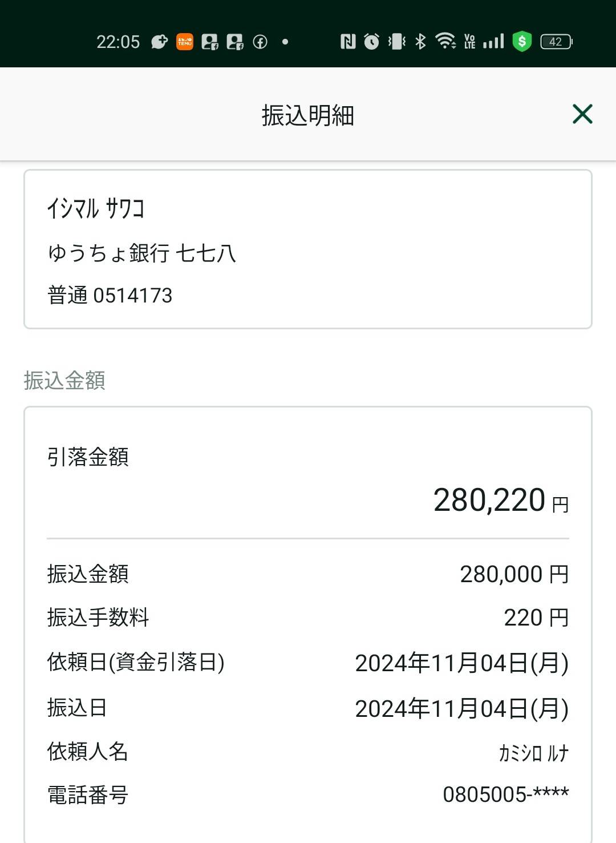Tap the Facebook notification icon in status bar
Screen dimensions: 616x843
pyautogui.click(x=260, y=42)
